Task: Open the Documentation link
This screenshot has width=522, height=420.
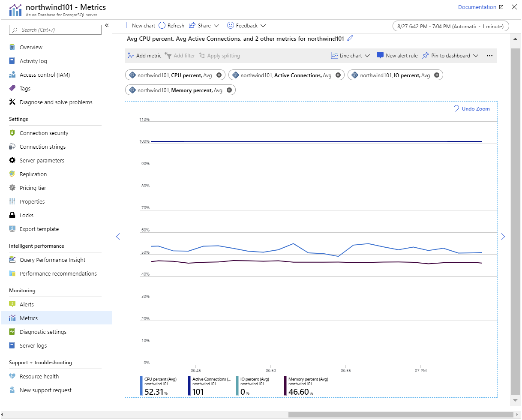Action: [x=480, y=7]
